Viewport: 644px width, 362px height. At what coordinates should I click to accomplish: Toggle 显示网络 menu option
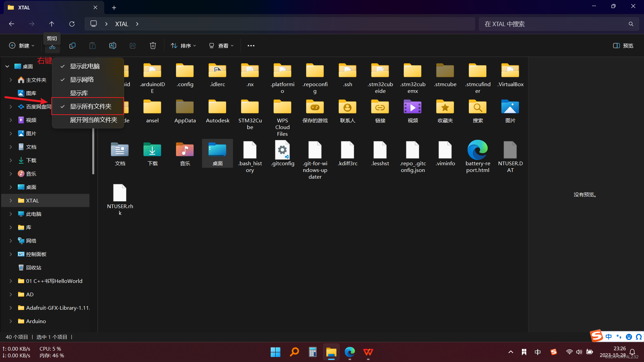[82, 80]
